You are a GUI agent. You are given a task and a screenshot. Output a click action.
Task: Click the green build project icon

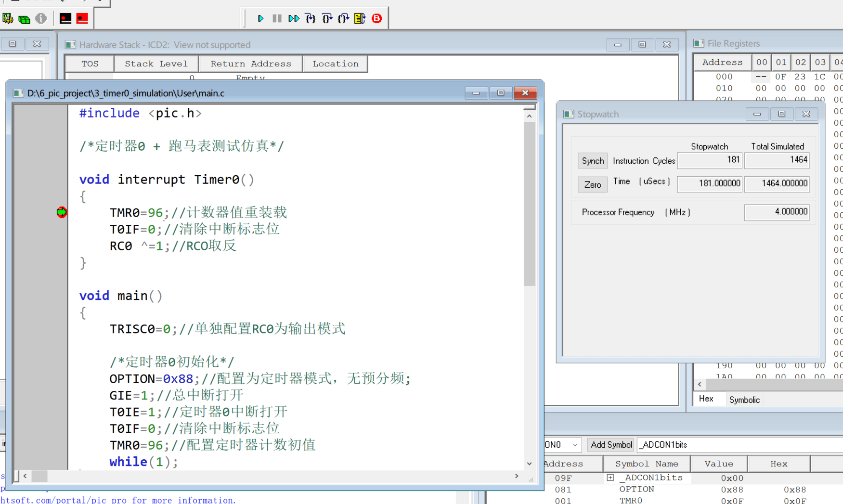24,19
